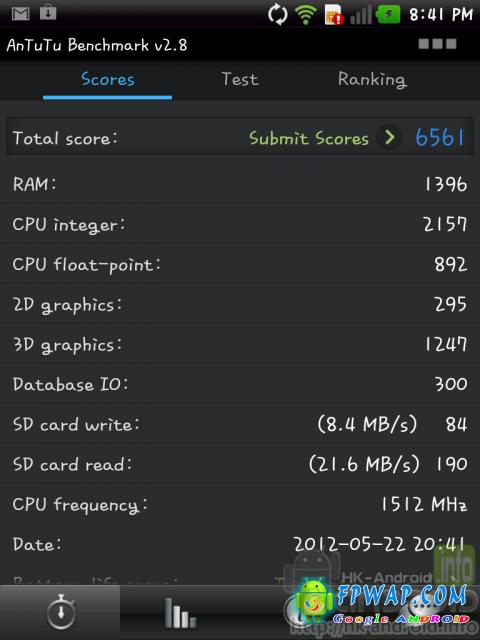This screenshot has height=640, width=480.
Task: Select the 3D graphics score row
Action: coord(240,344)
